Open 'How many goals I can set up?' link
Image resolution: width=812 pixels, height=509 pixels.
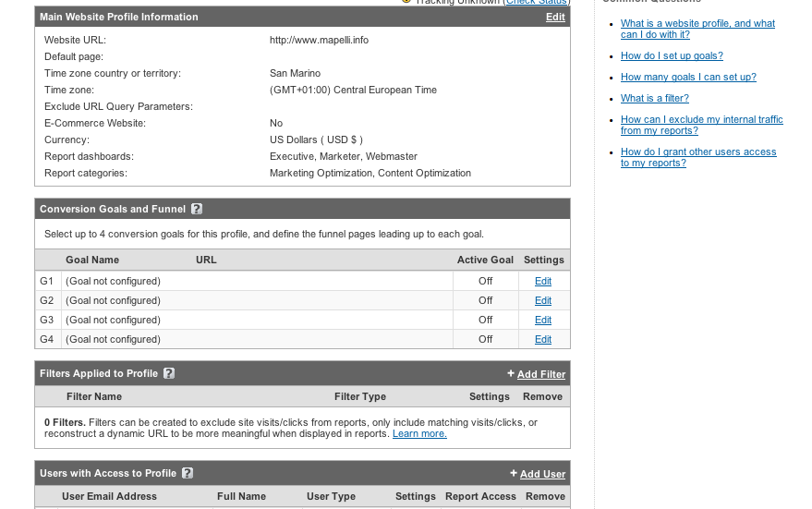[x=688, y=78]
